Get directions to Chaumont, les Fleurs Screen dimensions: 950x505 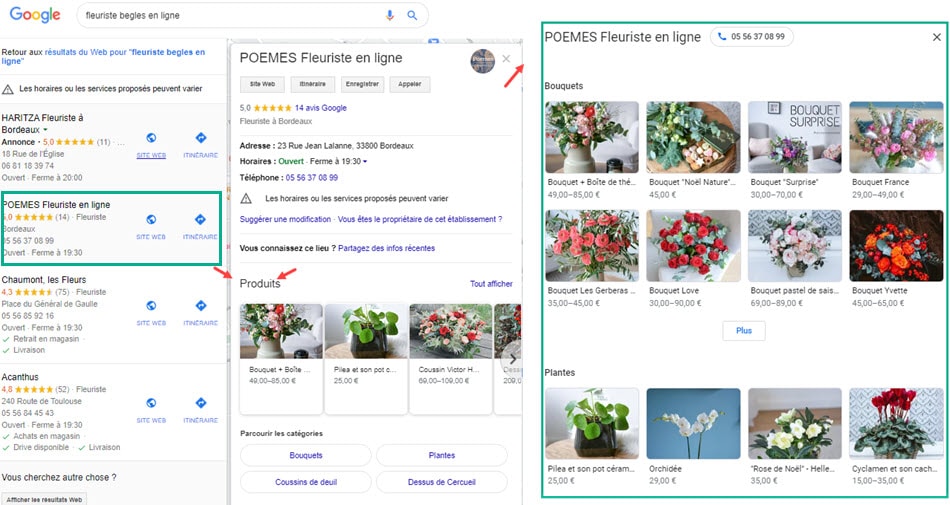tap(201, 306)
